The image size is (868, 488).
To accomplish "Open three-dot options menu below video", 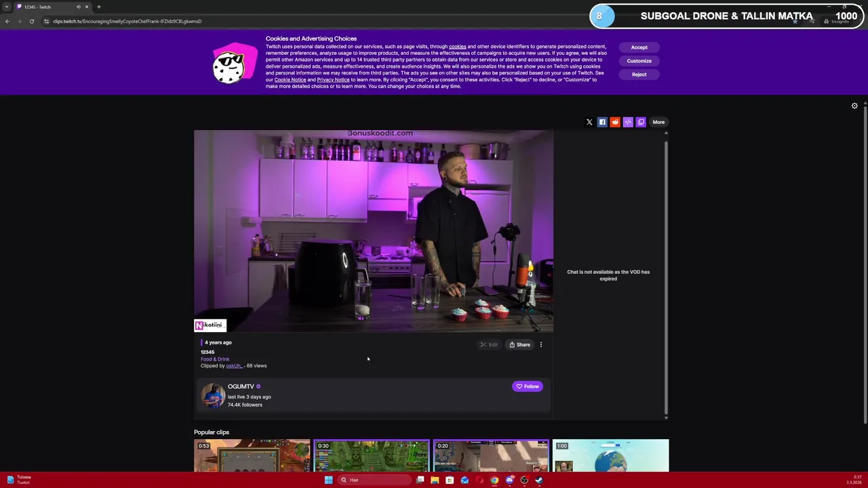I will 540,345.
